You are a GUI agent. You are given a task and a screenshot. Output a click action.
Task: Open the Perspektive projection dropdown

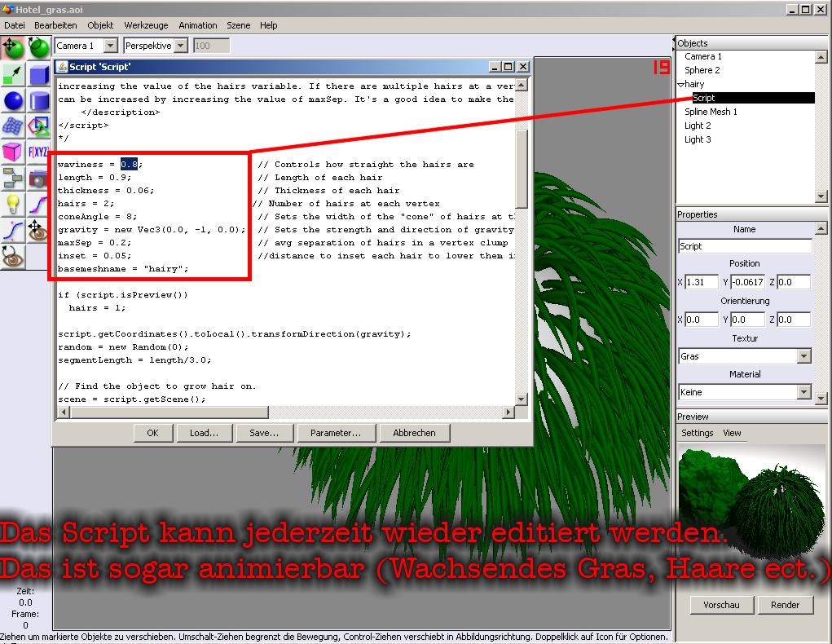point(181,46)
